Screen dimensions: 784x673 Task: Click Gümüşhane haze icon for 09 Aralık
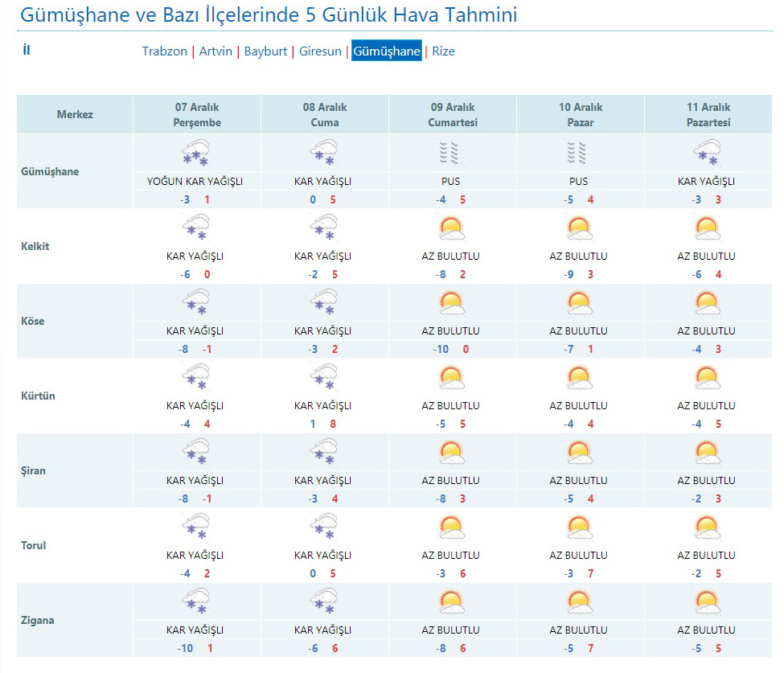(x=451, y=153)
